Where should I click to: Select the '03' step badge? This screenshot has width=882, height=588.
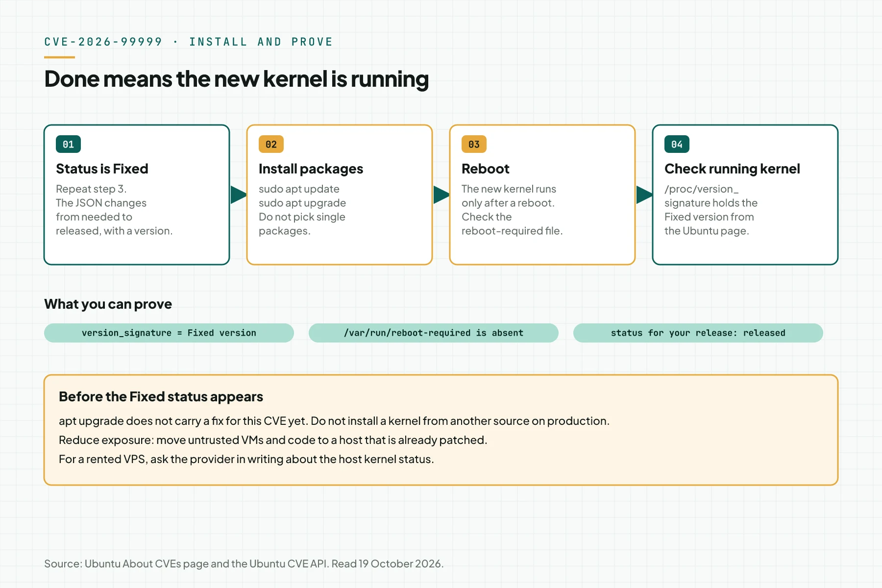(474, 144)
